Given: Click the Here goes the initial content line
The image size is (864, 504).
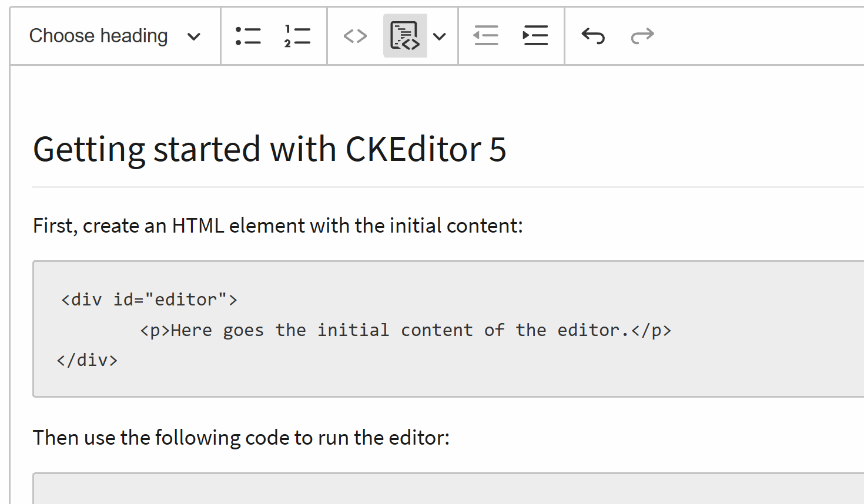Looking at the screenshot, I should [406, 330].
